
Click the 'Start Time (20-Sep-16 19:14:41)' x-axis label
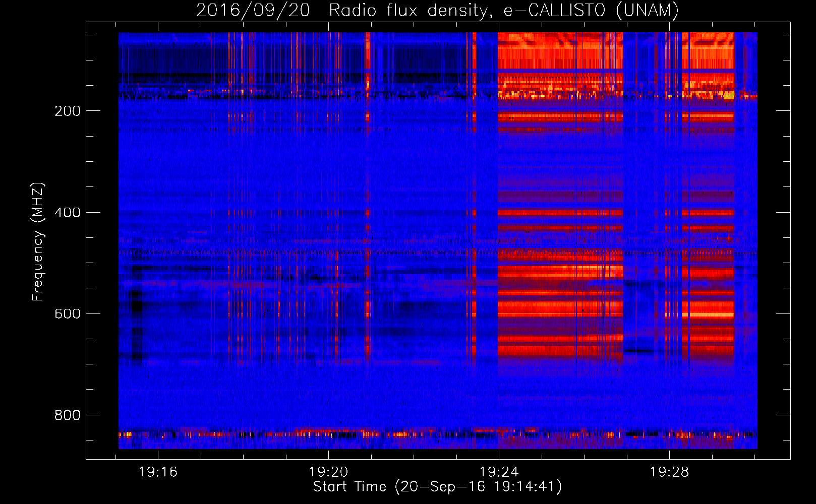[437, 487]
